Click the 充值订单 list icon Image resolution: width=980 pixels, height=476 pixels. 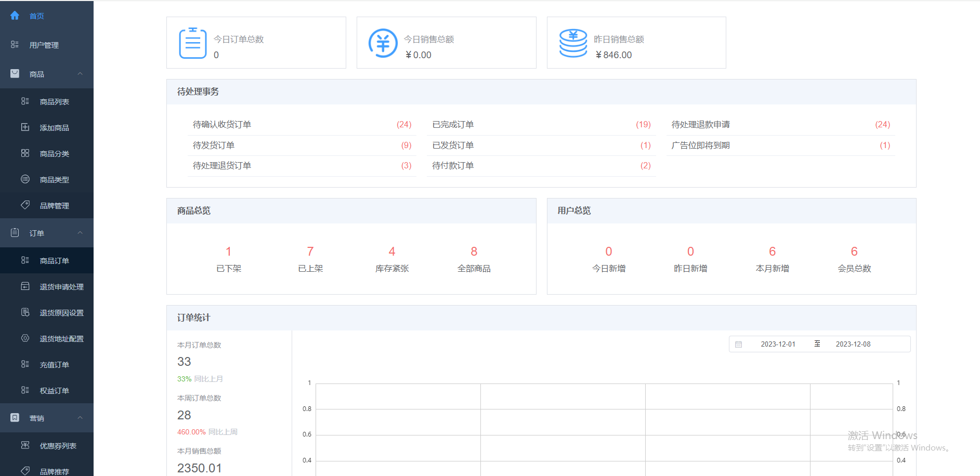(25, 364)
